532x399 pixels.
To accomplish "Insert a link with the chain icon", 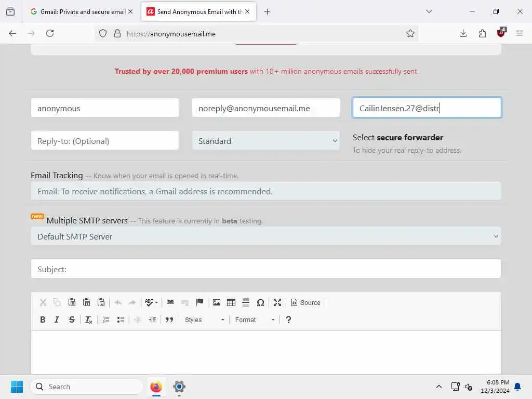I will (170, 302).
